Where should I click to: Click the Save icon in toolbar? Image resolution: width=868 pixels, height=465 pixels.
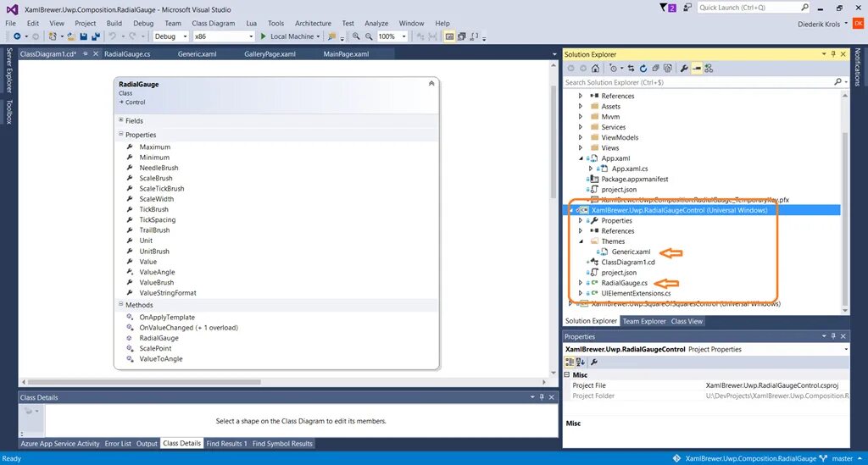click(x=84, y=36)
